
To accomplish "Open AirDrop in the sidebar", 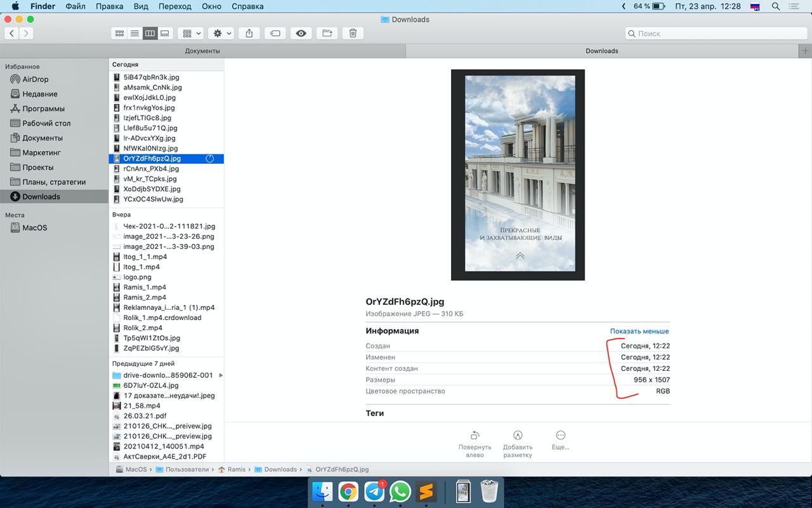I will click(36, 79).
